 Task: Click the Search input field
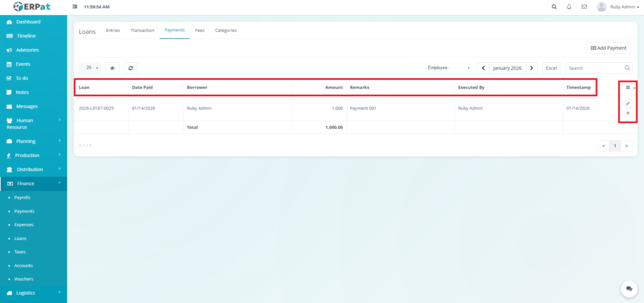(594, 68)
